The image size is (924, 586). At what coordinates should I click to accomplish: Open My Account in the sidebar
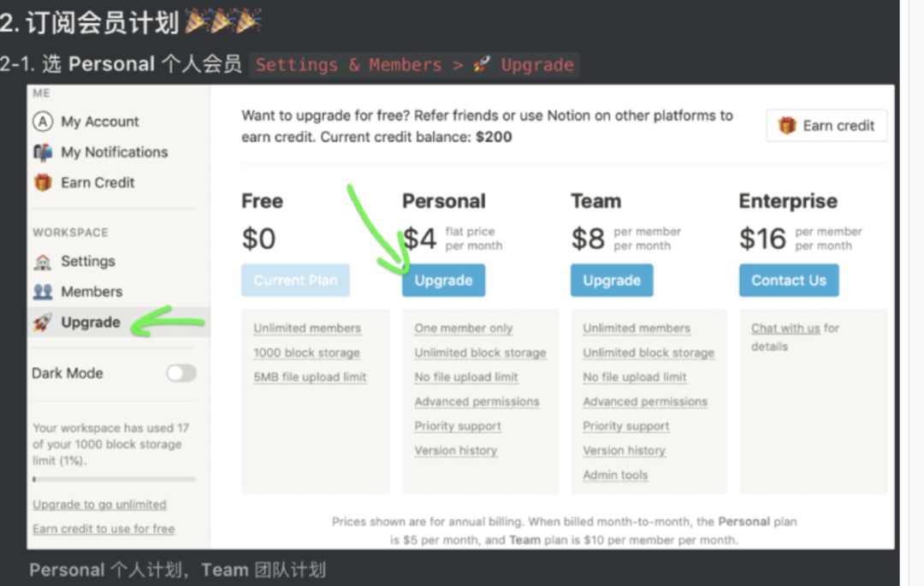pyautogui.click(x=99, y=121)
